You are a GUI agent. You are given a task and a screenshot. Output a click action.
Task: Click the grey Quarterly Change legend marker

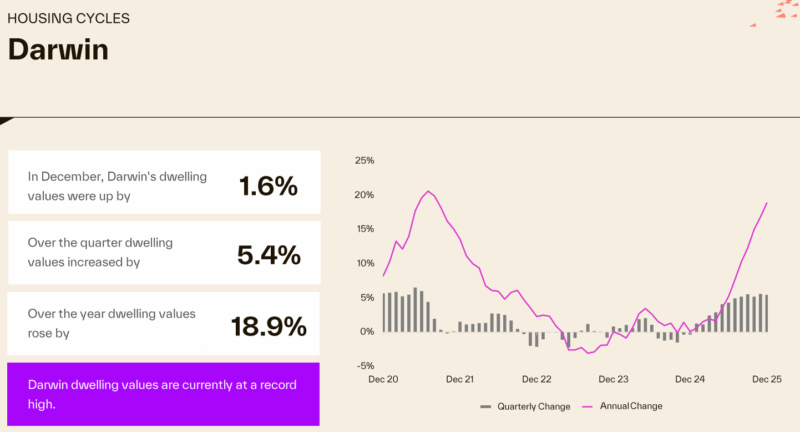coord(487,407)
